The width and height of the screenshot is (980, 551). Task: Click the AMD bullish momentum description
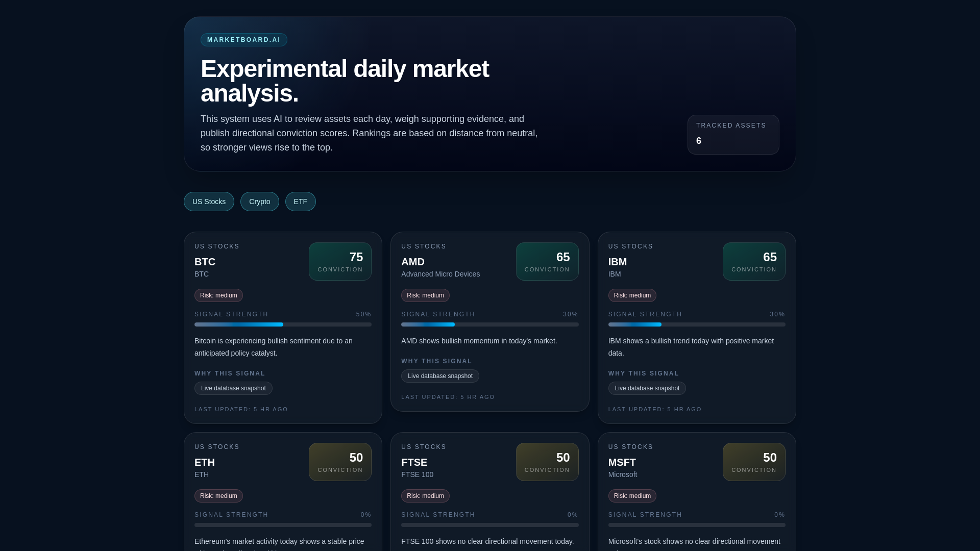pos(479,341)
